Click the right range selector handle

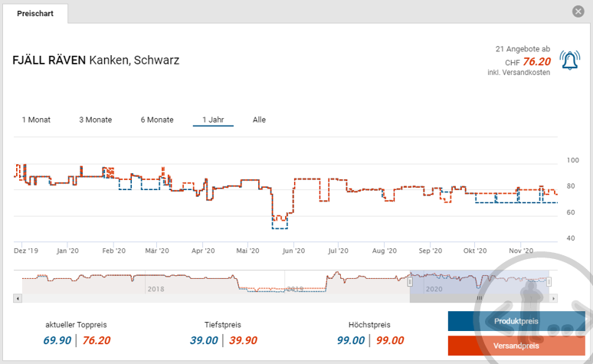click(549, 281)
